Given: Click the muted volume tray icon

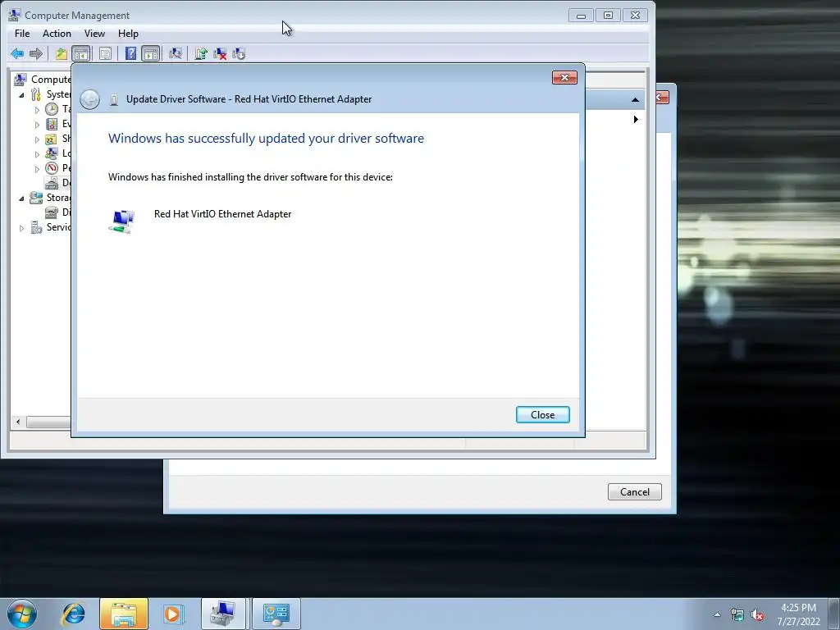Looking at the screenshot, I should point(757,615).
